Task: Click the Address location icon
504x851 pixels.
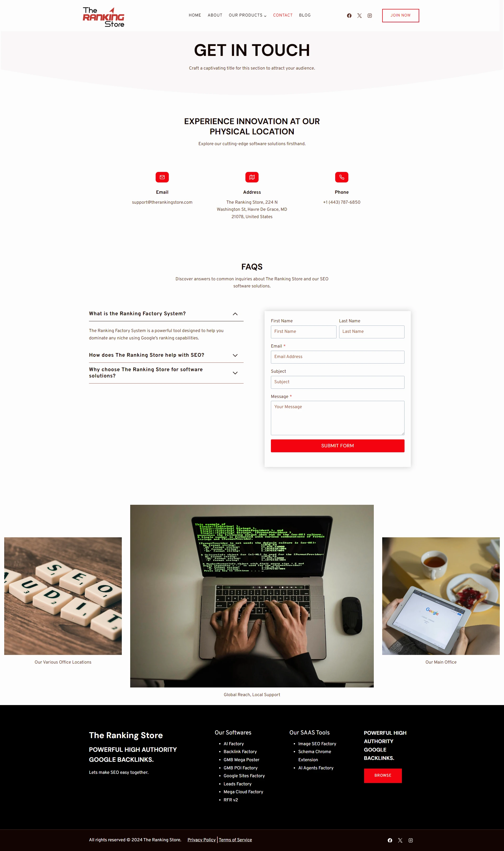Action: 251,177
